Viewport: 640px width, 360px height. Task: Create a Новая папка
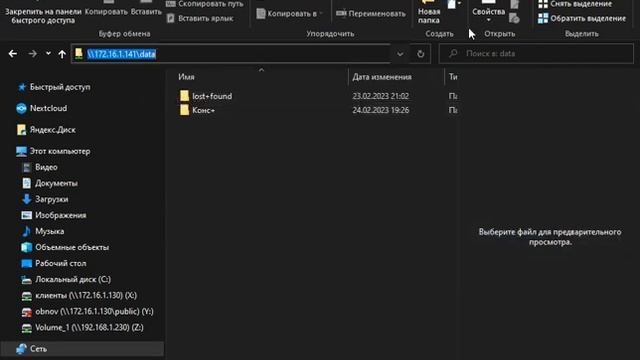pos(429,13)
